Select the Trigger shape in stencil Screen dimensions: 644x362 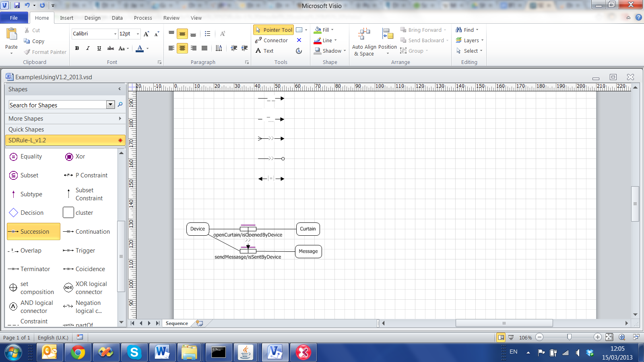tap(79, 251)
